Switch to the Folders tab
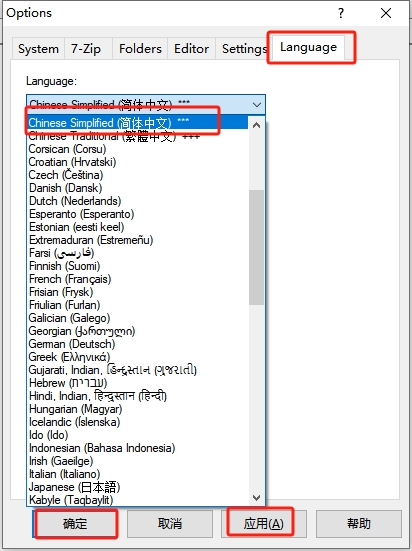The width and height of the screenshot is (412, 551). [x=140, y=48]
